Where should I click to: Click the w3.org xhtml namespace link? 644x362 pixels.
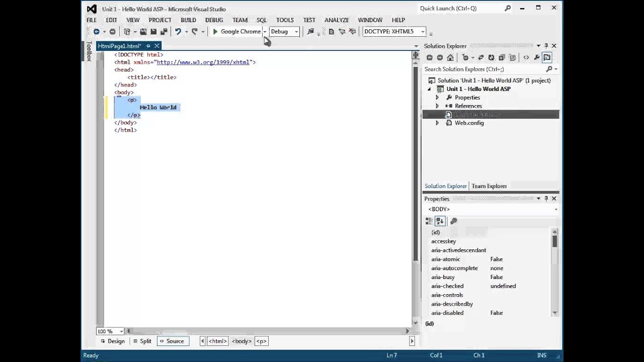click(203, 62)
